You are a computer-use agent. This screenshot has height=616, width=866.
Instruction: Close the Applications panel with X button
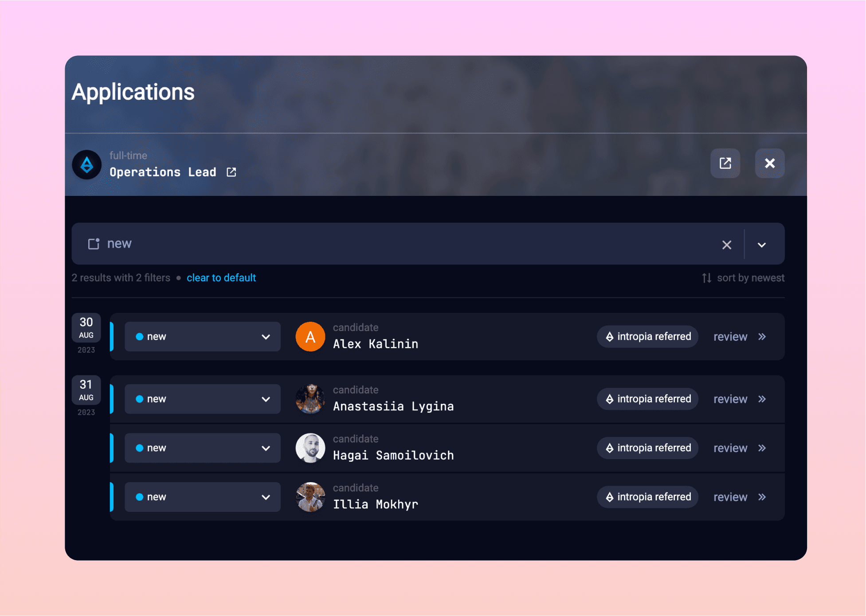click(769, 163)
